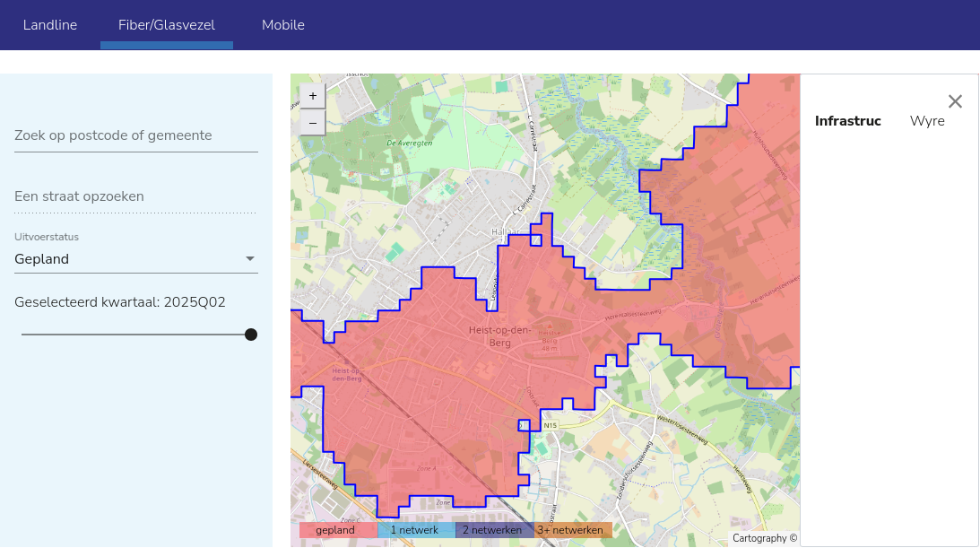Click the gepland legend swatch

335,530
